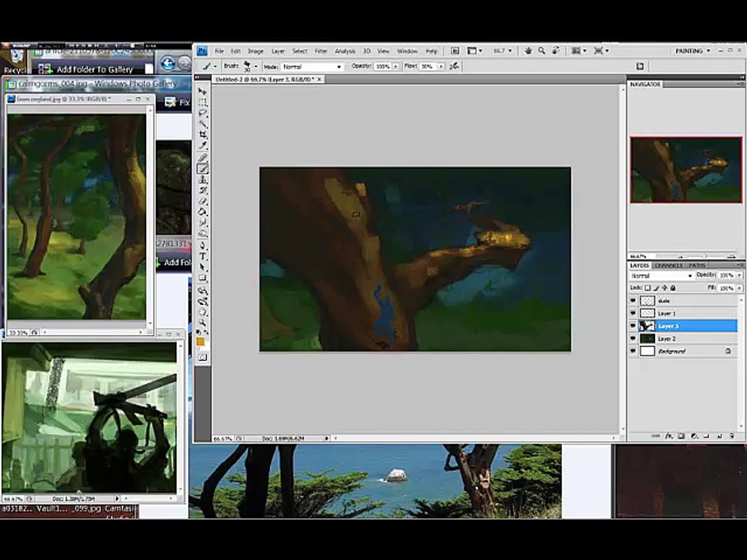
Task: Select the Healing Brush tool
Action: coord(202,158)
